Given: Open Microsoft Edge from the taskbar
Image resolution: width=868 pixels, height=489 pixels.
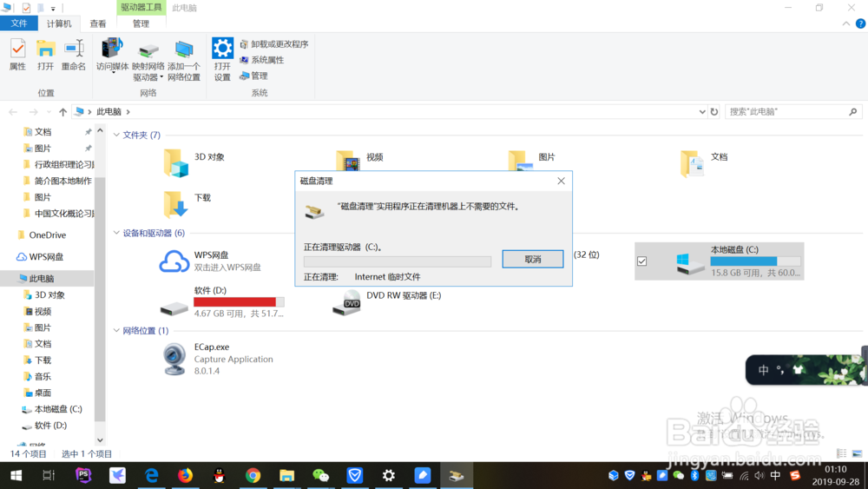Looking at the screenshot, I should [151, 475].
